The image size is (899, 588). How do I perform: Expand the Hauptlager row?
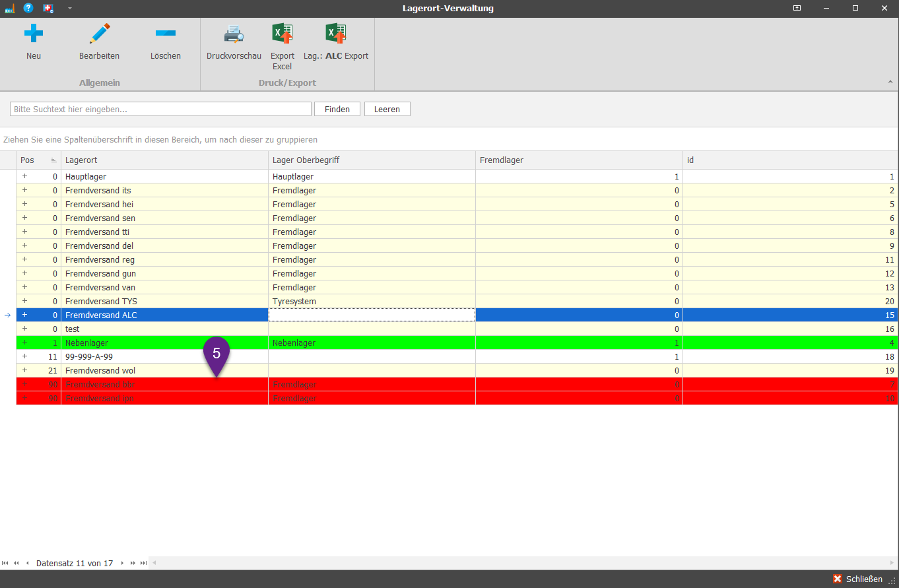coord(25,176)
